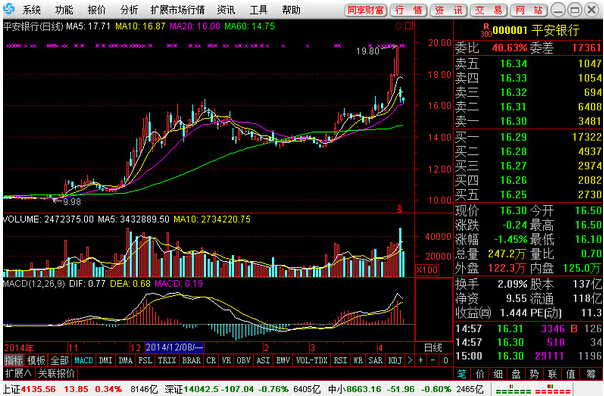Click the arrow to show more indicator tabs
Viewport: 604px width, 396px height.
410,360
